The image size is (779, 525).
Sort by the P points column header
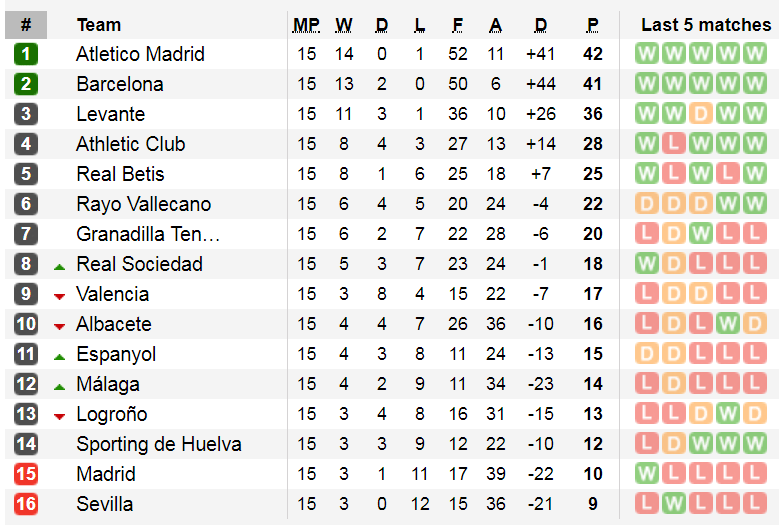pos(592,25)
